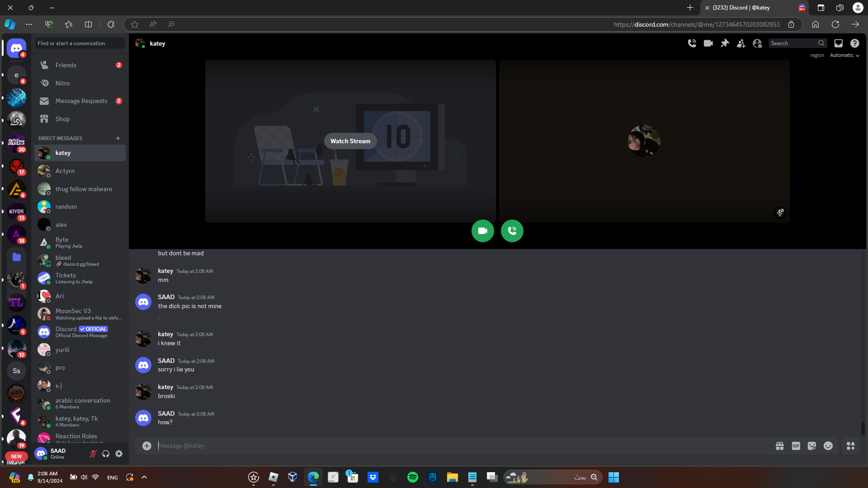868x488 pixels.
Task: Click the chat scrollbar
Action: (x=863, y=428)
